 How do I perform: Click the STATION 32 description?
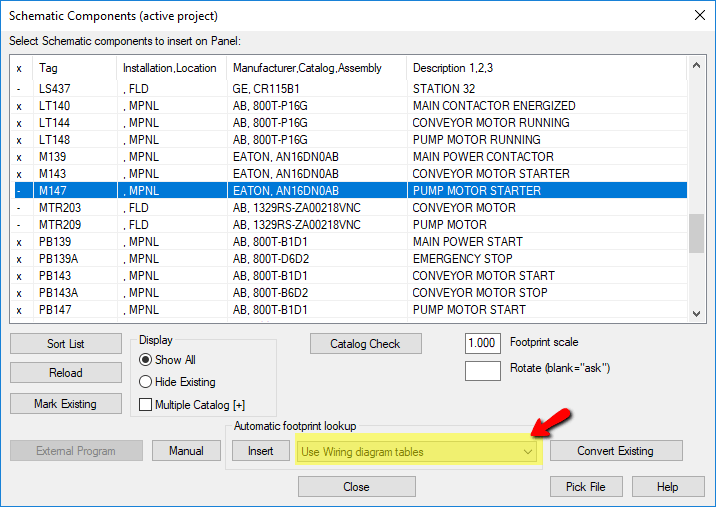coord(444,89)
